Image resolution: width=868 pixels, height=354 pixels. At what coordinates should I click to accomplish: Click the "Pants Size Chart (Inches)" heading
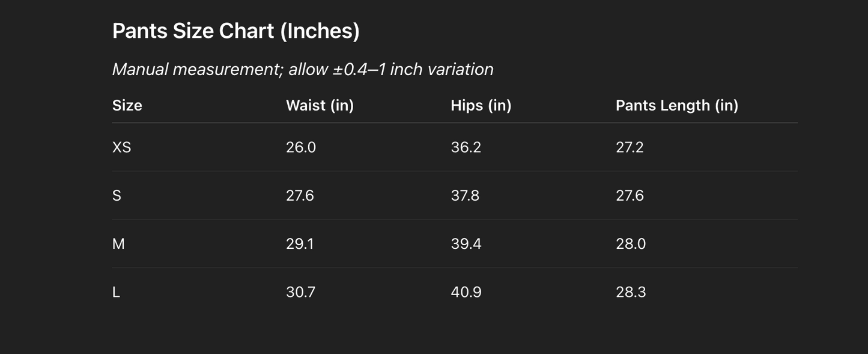(235, 31)
